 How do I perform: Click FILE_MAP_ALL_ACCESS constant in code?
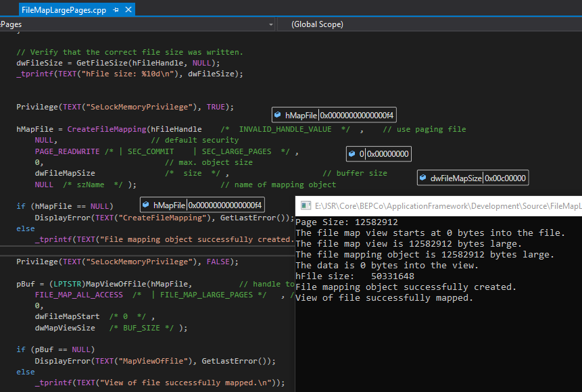[x=78, y=295]
